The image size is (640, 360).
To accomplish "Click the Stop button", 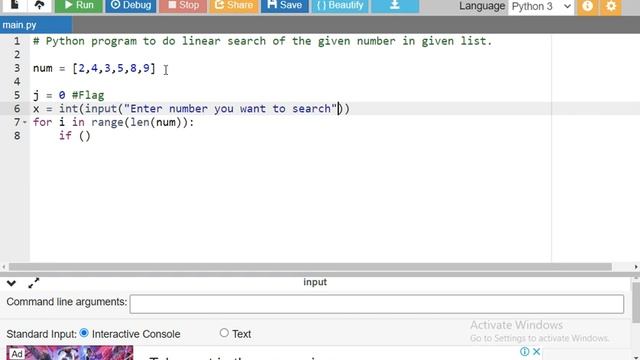I will 183,5.
